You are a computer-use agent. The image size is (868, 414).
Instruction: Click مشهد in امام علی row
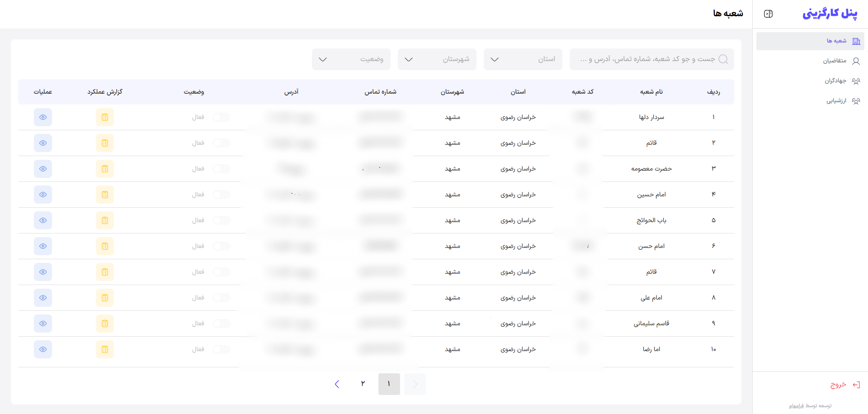point(453,298)
